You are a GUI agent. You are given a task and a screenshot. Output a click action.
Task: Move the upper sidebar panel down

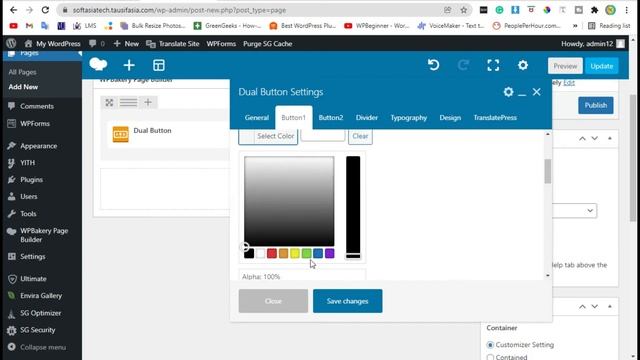click(x=595, y=138)
